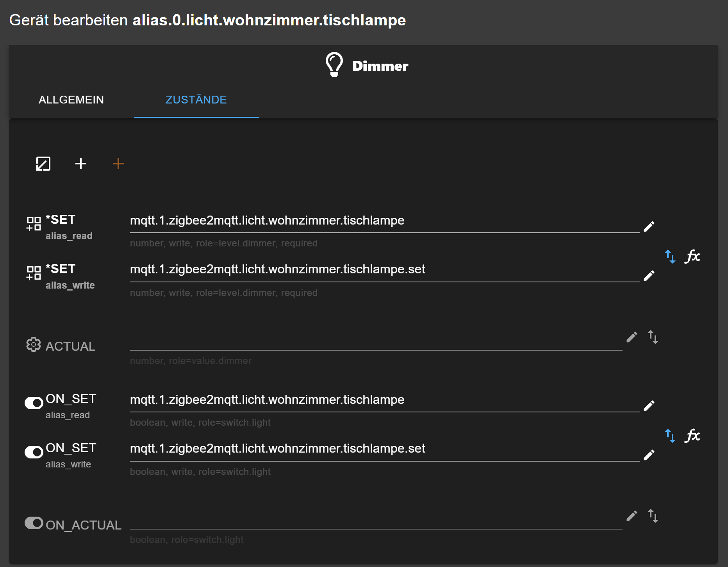This screenshot has width=728, height=567.
Task: Click pencil icon for ACTUAL state
Action: click(632, 337)
